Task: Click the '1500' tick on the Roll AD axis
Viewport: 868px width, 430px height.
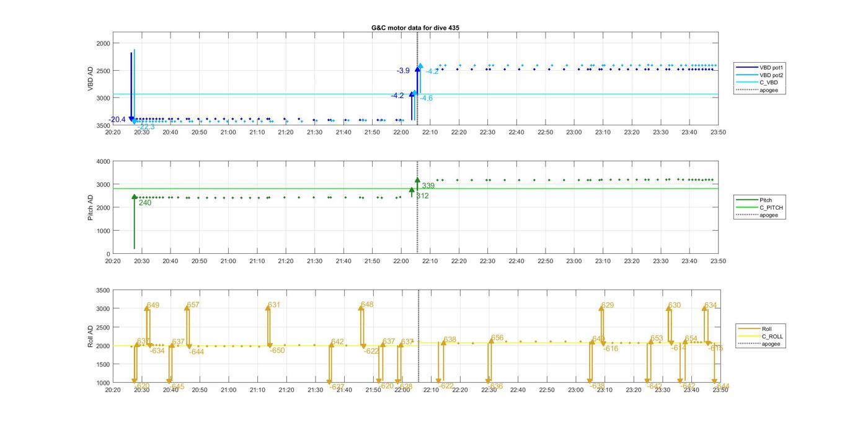Action: (103, 364)
